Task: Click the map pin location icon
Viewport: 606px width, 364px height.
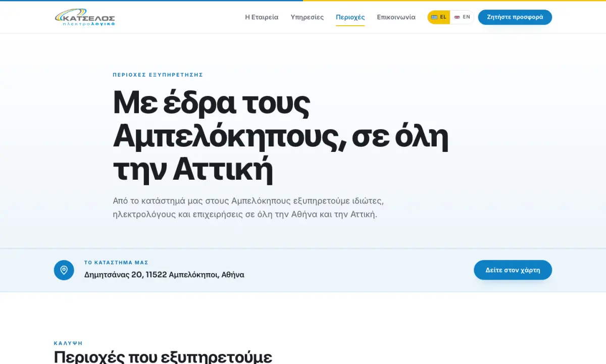Action: tap(64, 270)
